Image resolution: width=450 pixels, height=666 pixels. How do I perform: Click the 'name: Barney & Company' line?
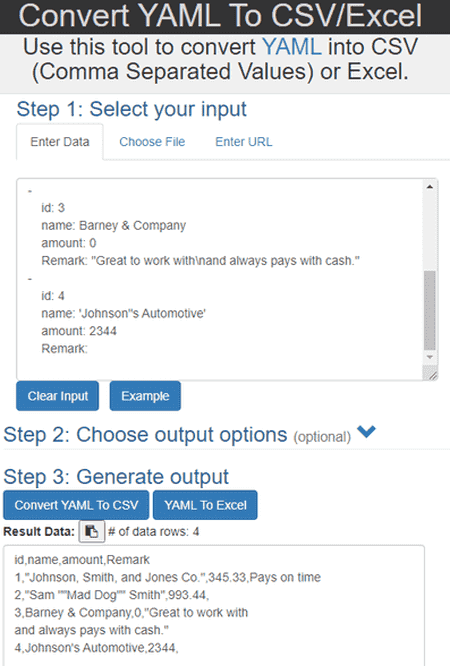tap(113, 226)
